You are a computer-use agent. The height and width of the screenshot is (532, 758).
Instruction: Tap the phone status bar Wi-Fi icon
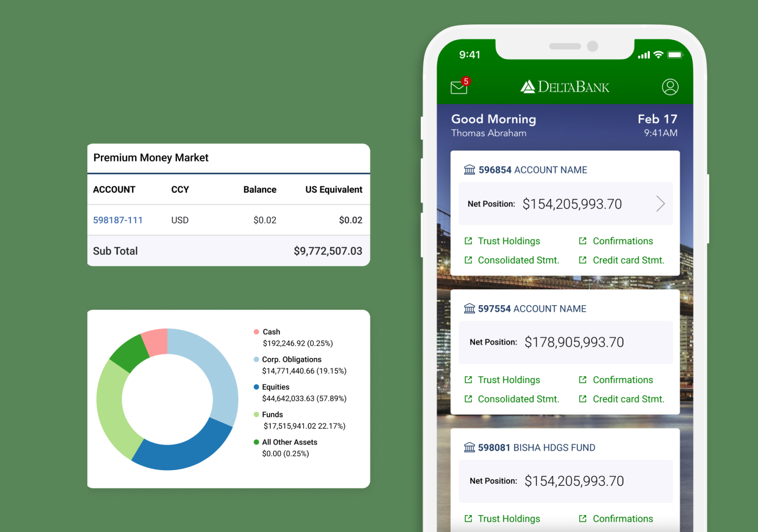[658, 54]
